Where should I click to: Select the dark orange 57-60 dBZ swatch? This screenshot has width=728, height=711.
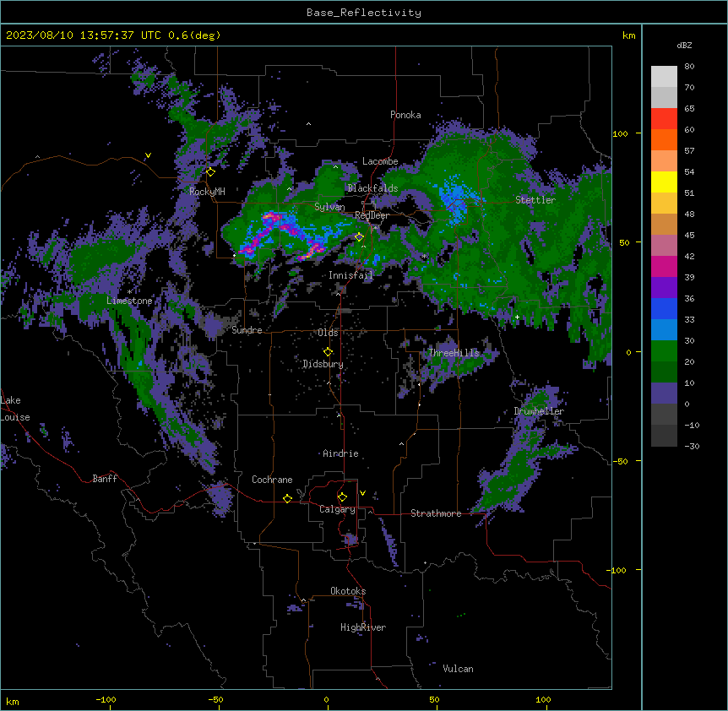664,139
